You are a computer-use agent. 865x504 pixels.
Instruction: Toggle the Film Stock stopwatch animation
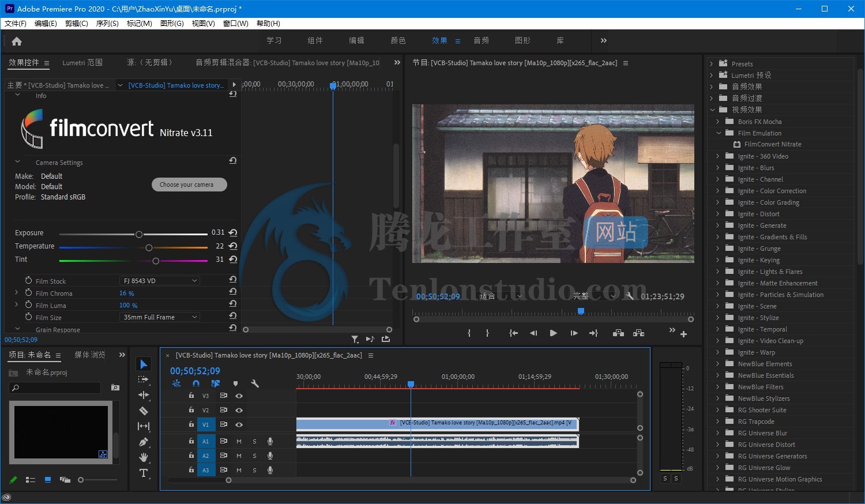[28, 280]
